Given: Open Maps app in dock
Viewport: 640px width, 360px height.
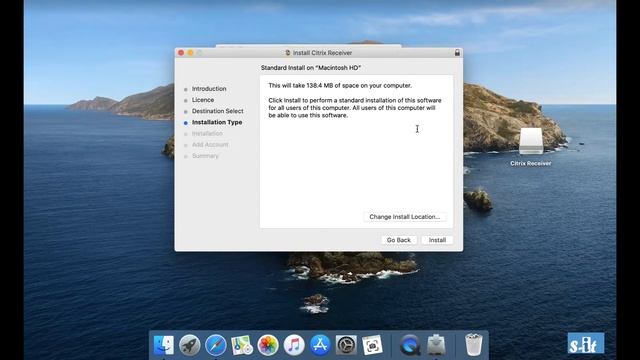Looking at the screenshot, I should coord(242,345).
